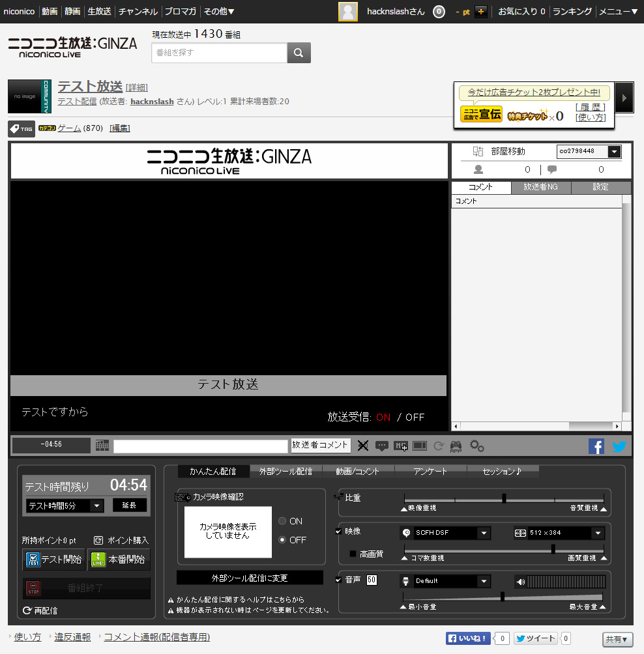This screenshot has height=654, width=644.
Task: Toggle the 映像 checkbox
Action: point(338,532)
